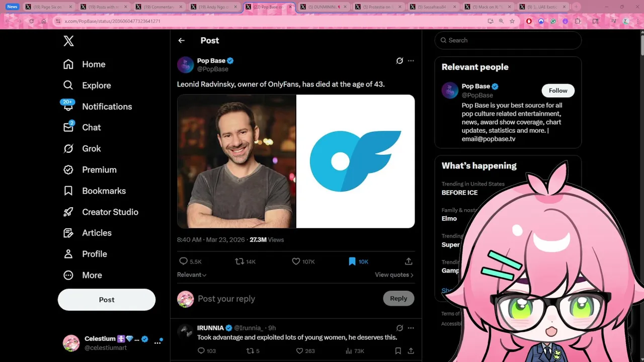Click the browser address bar URL
The height and width of the screenshot is (362, 644).
[113, 21]
